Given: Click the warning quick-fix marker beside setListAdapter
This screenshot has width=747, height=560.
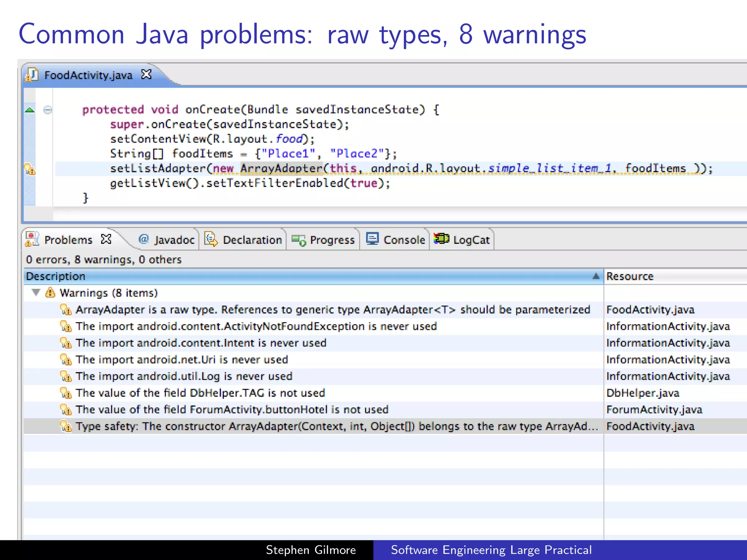Looking at the screenshot, I should 30,169.
